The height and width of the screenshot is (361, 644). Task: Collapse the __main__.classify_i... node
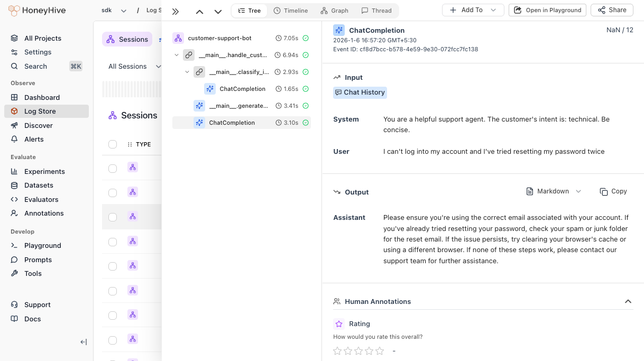187,72
